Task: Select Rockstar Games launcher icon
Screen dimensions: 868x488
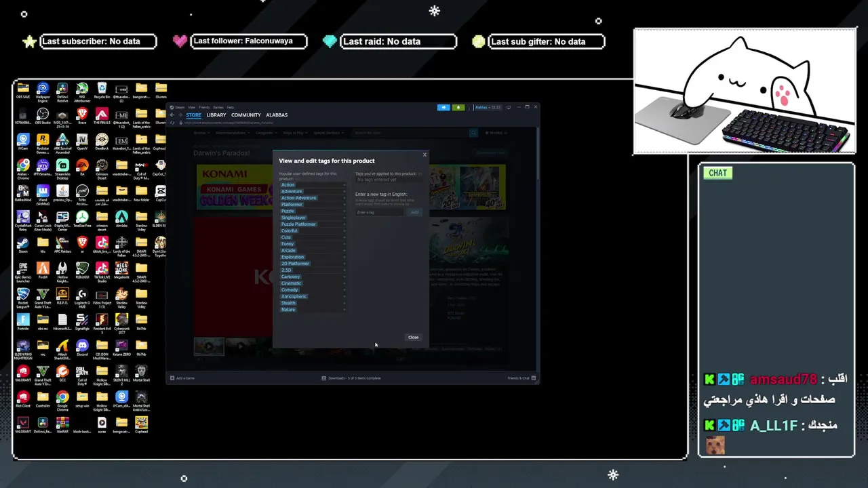Action: 43,144
